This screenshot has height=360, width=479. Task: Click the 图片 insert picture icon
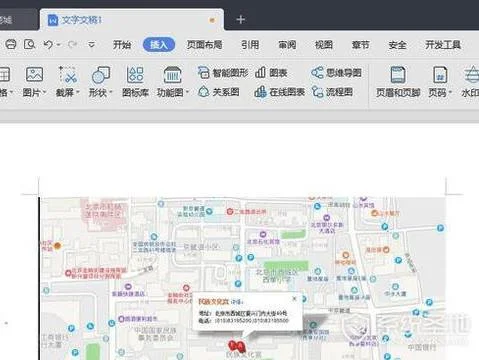click(x=34, y=74)
